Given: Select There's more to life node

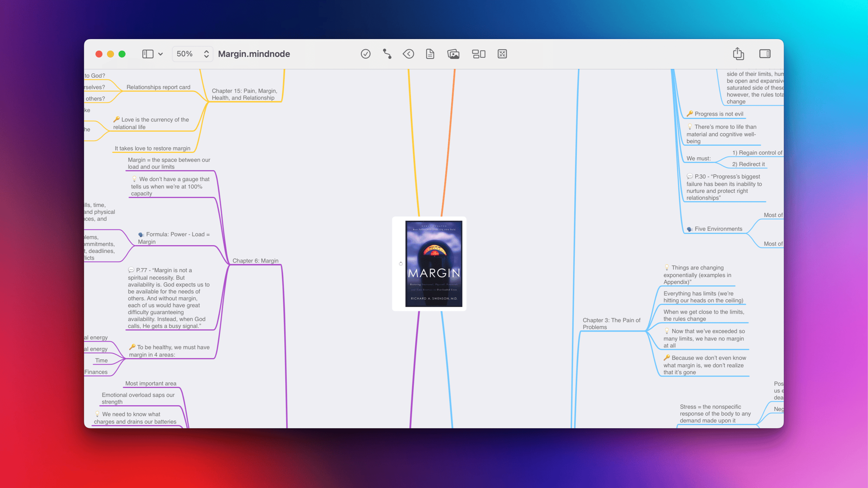Looking at the screenshot, I should [722, 134].
